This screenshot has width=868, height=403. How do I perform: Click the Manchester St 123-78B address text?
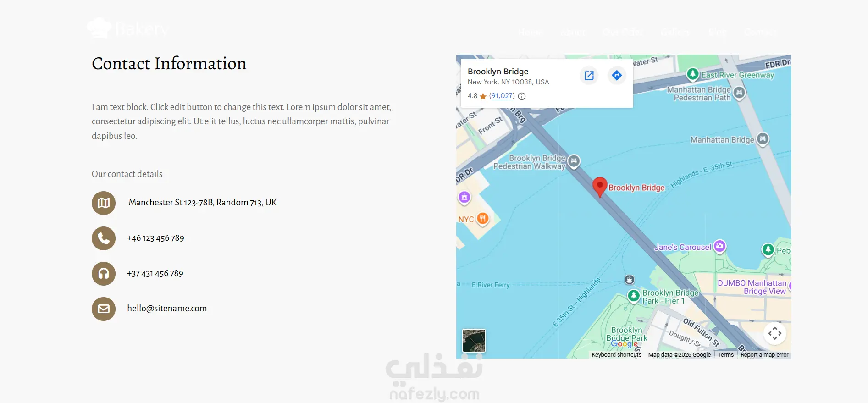[203, 203]
